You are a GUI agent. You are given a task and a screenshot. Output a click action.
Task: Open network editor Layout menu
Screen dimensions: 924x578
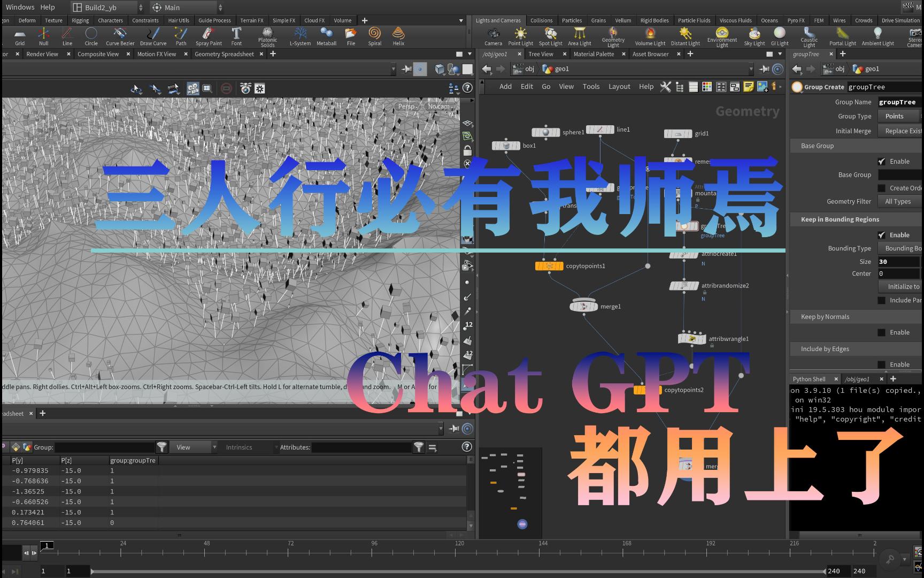coord(619,87)
